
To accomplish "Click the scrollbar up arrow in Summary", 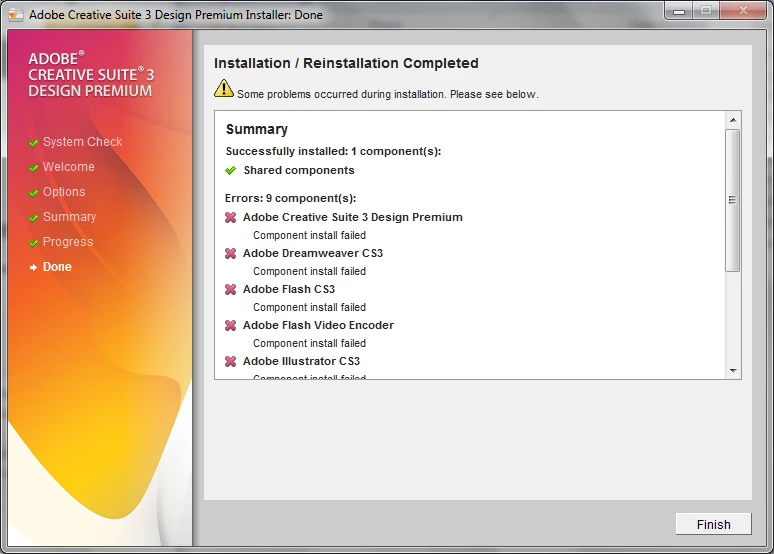I will 733,120.
